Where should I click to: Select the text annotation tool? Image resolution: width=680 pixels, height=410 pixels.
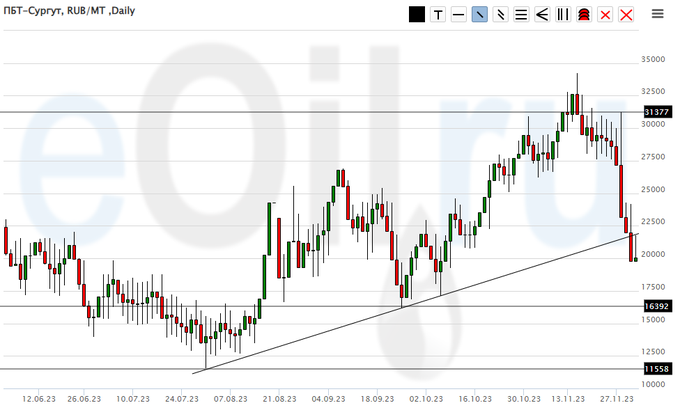[437, 14]
